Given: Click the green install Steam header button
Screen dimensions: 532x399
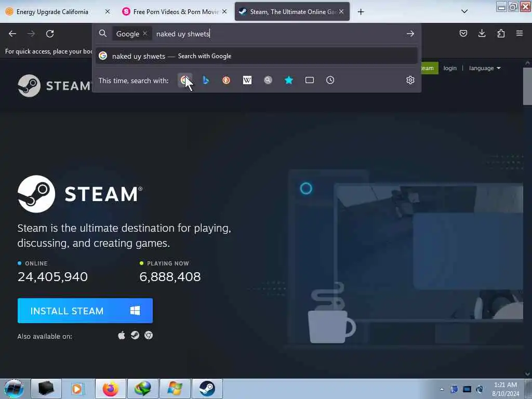Looking at the screenshot, I should tap(429, 68).
